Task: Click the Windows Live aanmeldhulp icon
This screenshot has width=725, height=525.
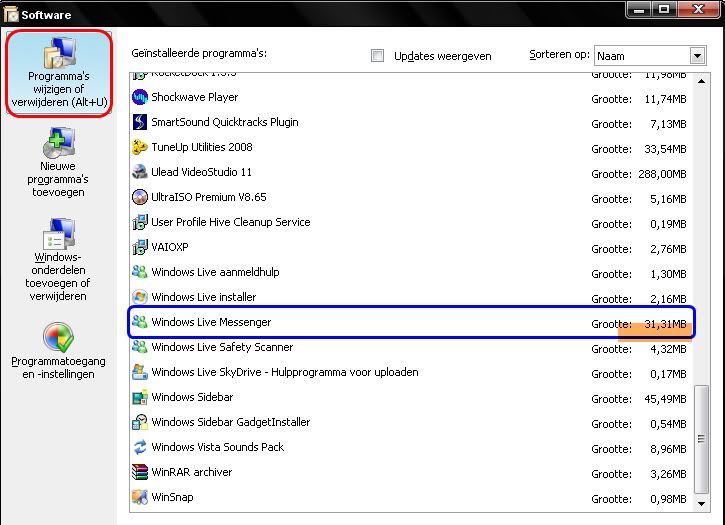Action: [x=140, y=272]
